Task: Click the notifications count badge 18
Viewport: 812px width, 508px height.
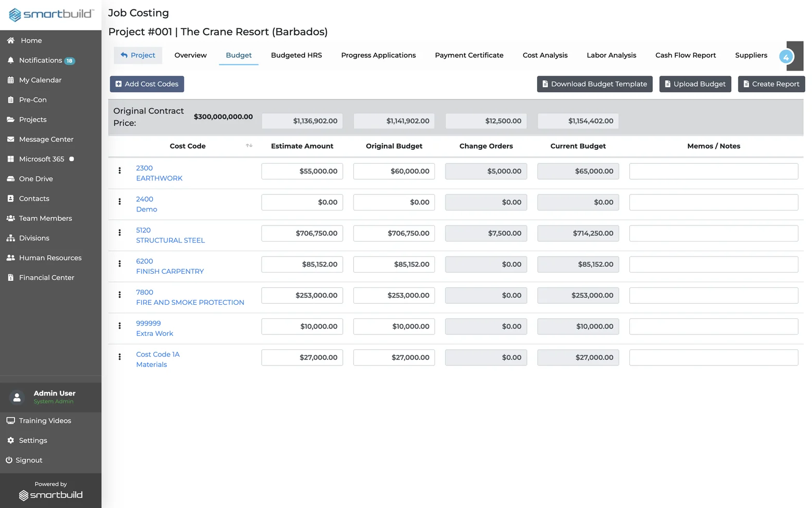Action: (69, 61)
